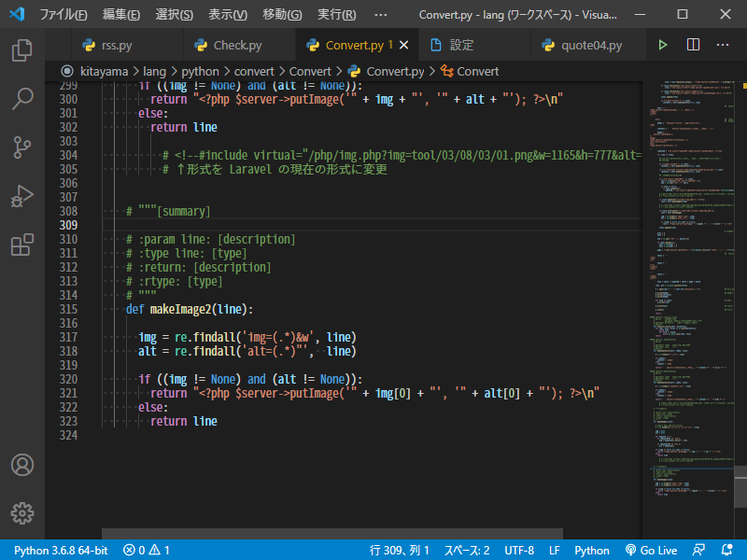Expand the python folder breadcrumb
The height and width of the screenshot is (560, 747).
(x=201, y=71)
